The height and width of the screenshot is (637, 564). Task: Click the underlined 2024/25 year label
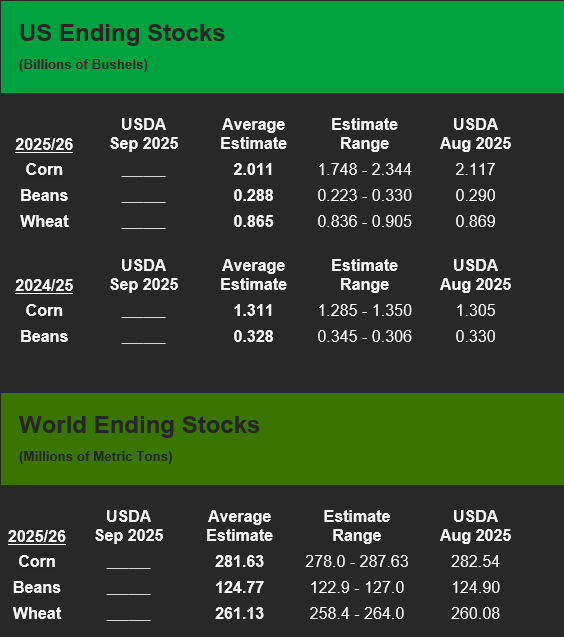pyautogui.click(x=44, y=286)
